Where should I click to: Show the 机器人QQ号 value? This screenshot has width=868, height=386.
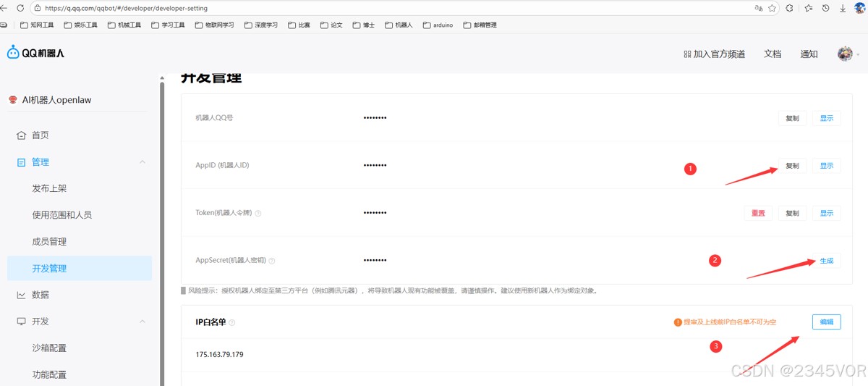click(826, 118)
